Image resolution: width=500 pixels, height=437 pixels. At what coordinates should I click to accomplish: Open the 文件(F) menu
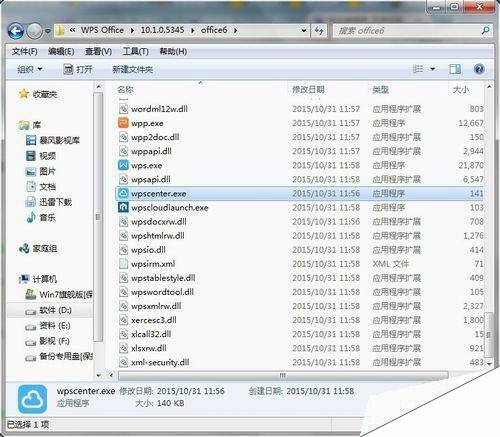24,51
